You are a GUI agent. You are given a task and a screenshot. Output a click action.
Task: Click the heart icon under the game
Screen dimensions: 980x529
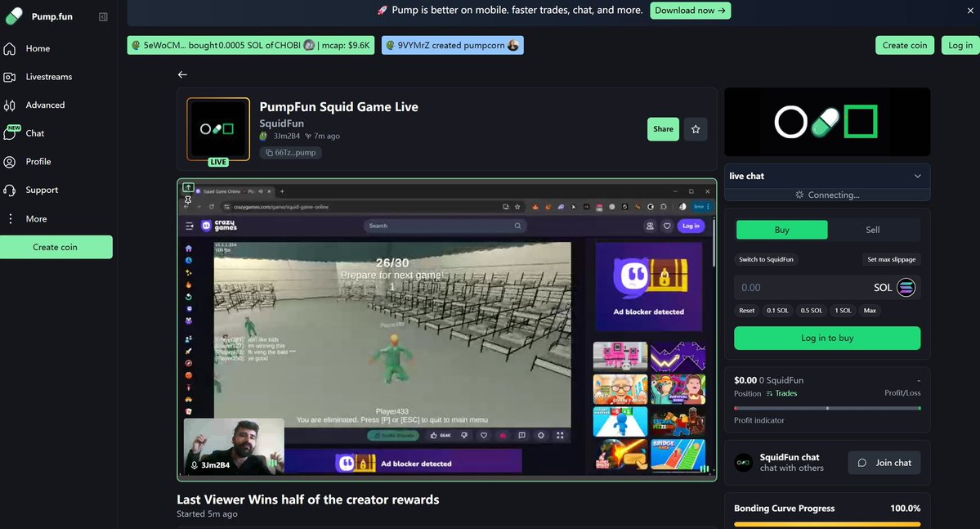coord(483,435)
